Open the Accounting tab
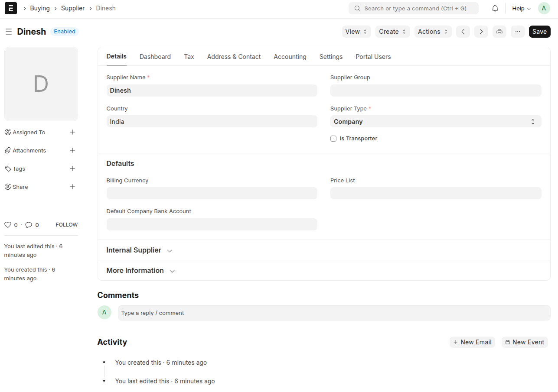 click(x=290, y=57)
